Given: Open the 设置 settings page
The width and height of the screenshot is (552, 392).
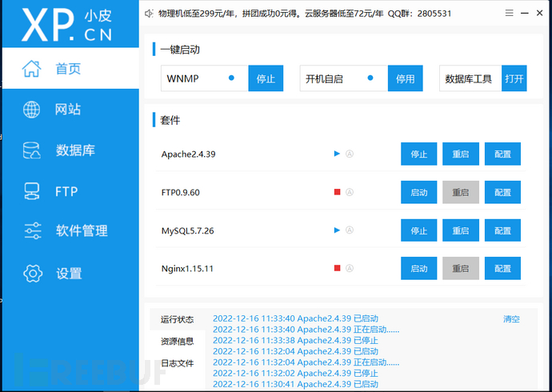Looking at the screenshot, I should point(70,274).
